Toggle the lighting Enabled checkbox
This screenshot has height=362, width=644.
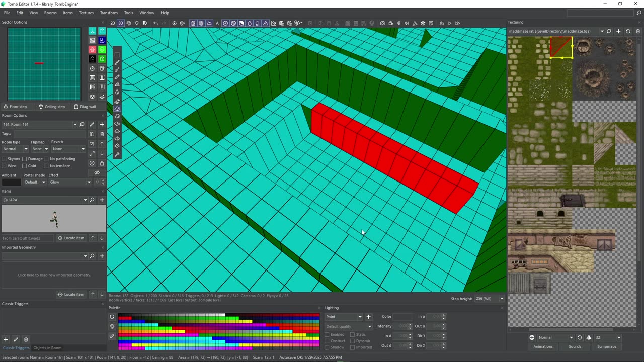tap(327, 334)
